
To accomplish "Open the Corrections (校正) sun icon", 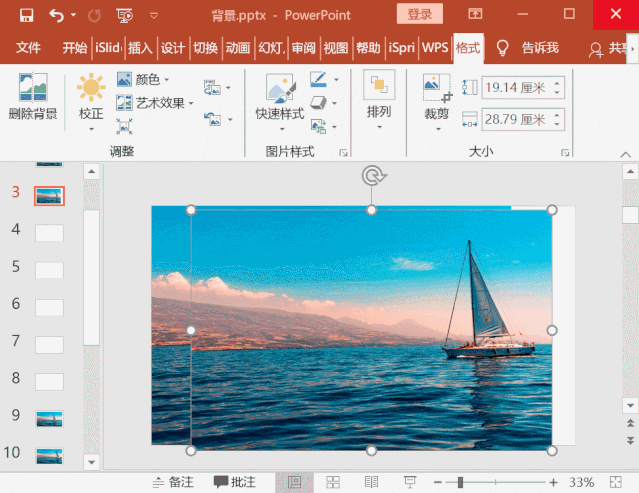I will click(91, 90).
